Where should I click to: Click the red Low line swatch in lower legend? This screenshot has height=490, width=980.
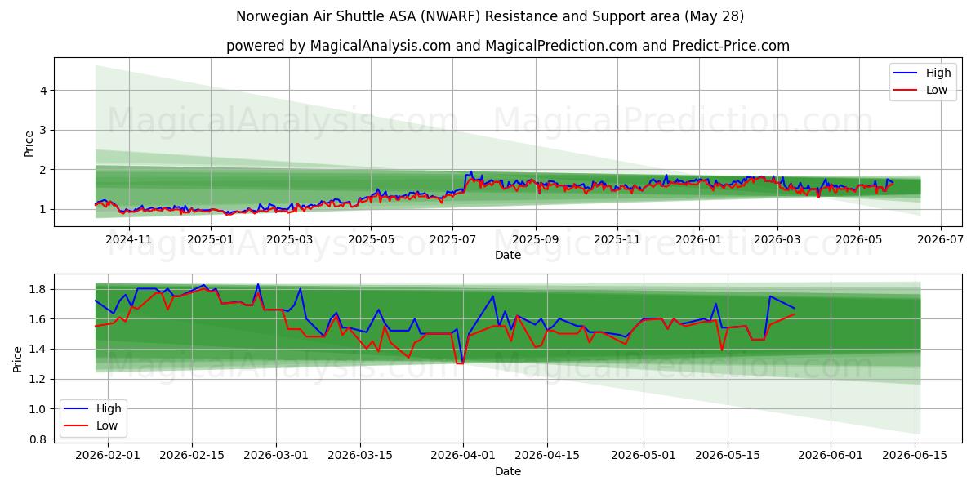78,425
